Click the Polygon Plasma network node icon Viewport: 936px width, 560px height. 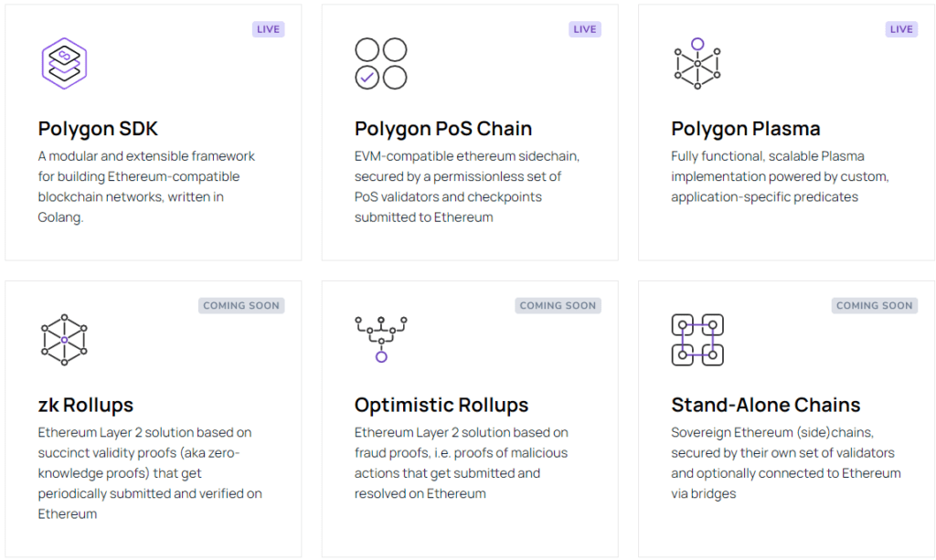pos(697,63)
